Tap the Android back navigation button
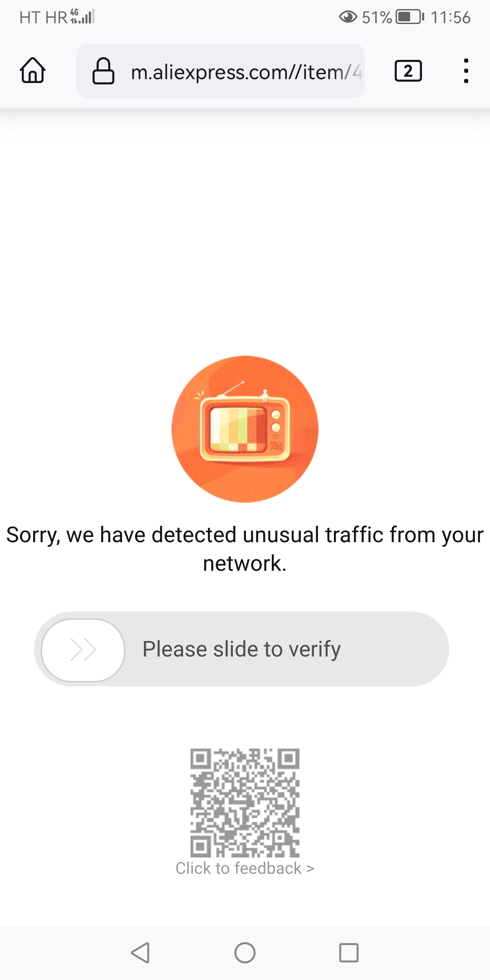Image resolution: width=490 pixels, height=980 pixels. pos(140,952)
